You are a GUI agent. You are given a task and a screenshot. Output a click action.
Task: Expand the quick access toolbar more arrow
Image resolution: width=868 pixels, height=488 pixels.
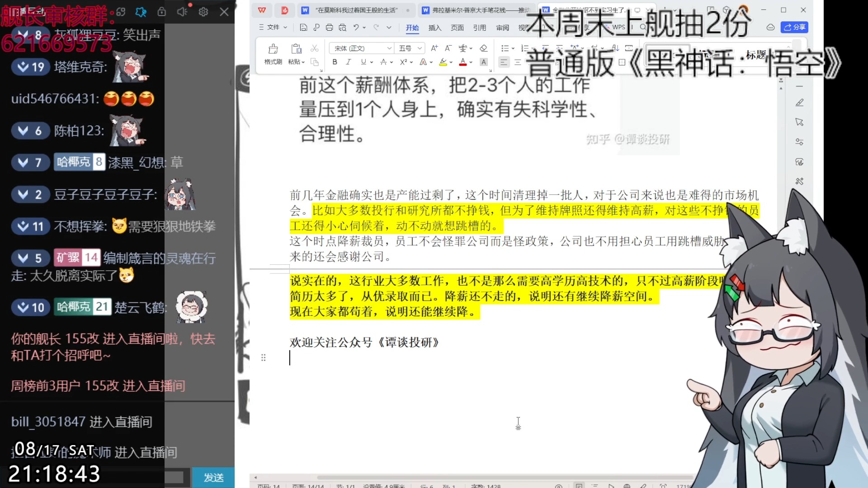(x=389, y=28)
